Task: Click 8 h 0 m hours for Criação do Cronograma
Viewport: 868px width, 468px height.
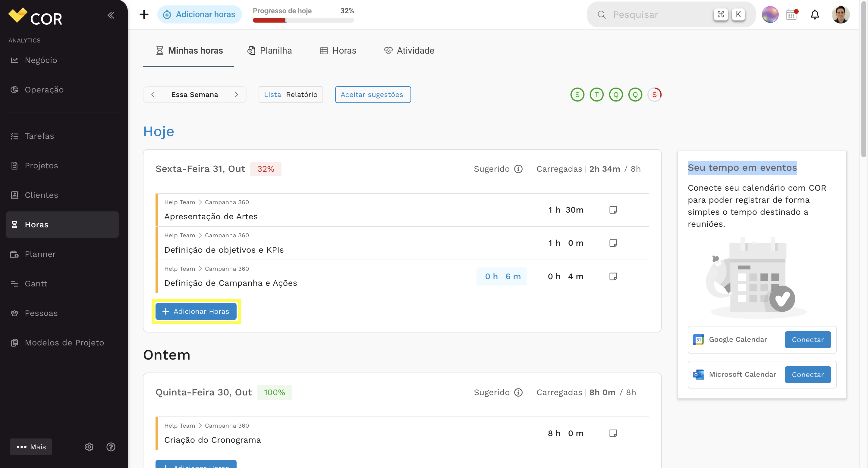Action: pos(566,433)
